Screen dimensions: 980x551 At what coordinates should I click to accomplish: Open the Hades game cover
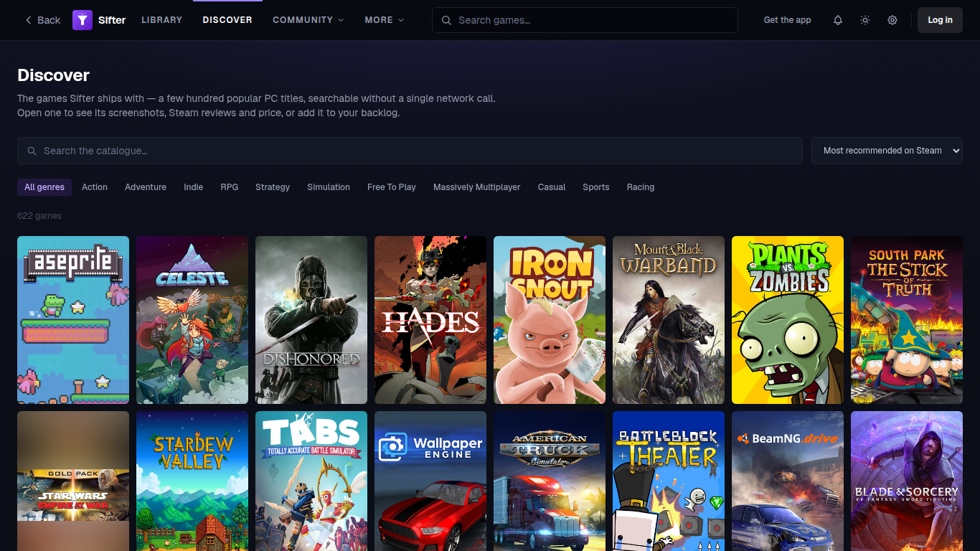(x=430, y=320)
